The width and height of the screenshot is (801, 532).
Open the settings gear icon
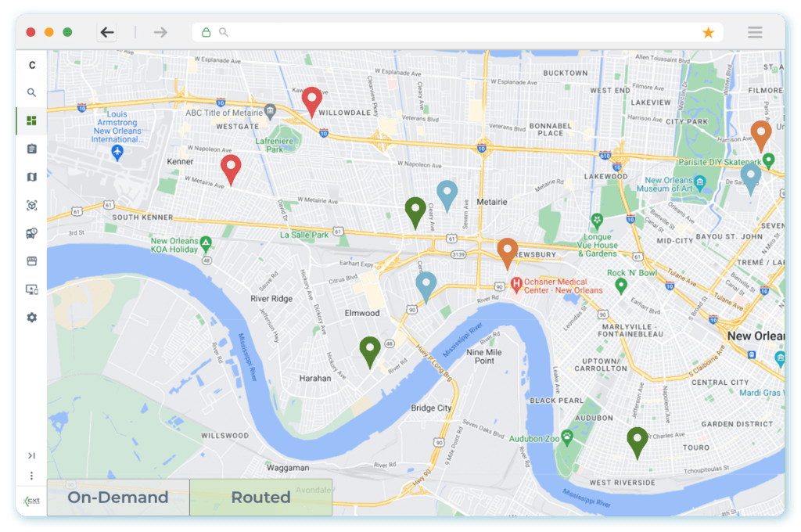tap(31, 318)
